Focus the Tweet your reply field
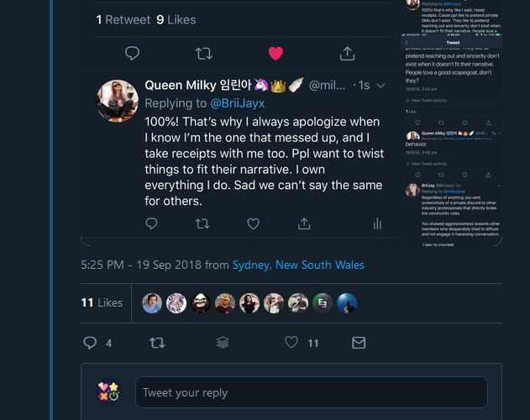This screenshot has height=420, width=530. [x=311, y=392]
